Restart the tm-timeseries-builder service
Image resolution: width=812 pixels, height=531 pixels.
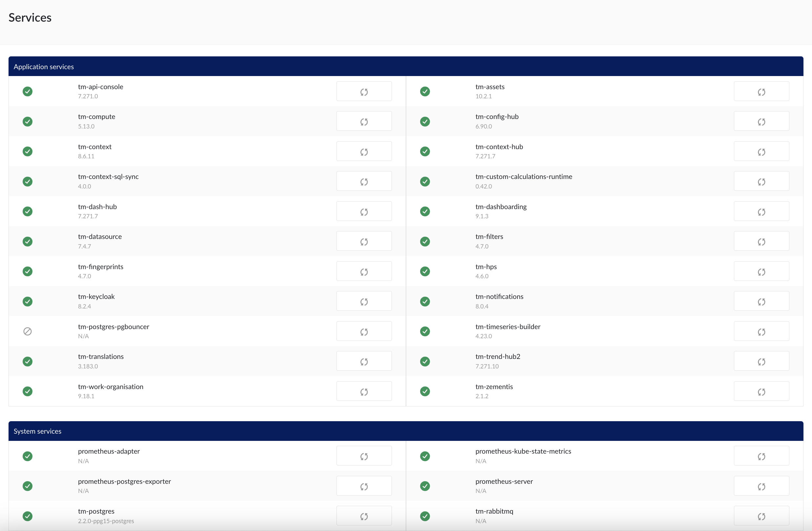pyautogui.click(x=761, y=331)
